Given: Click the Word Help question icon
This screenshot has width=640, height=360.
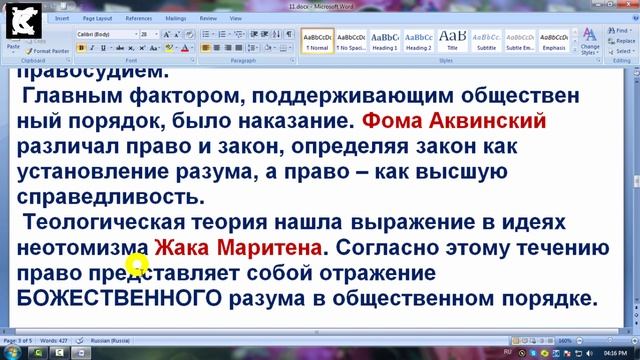Looking at the screenshot, I should coord(636,18).
